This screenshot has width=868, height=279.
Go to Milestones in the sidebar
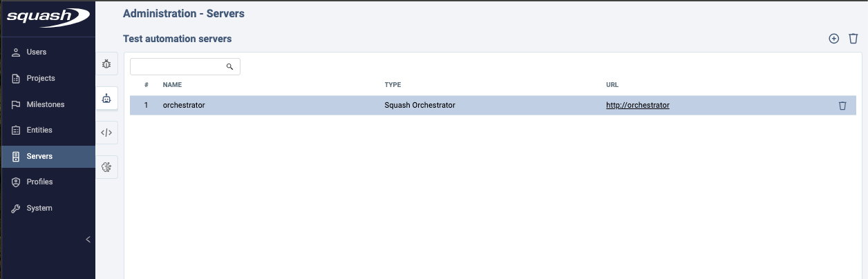[x=48, y=104]
